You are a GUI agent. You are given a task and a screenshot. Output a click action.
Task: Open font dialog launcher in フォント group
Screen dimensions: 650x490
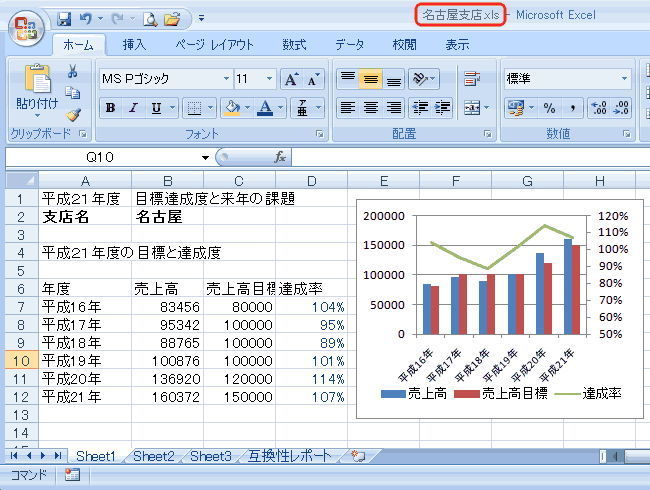tap(320, 134)
